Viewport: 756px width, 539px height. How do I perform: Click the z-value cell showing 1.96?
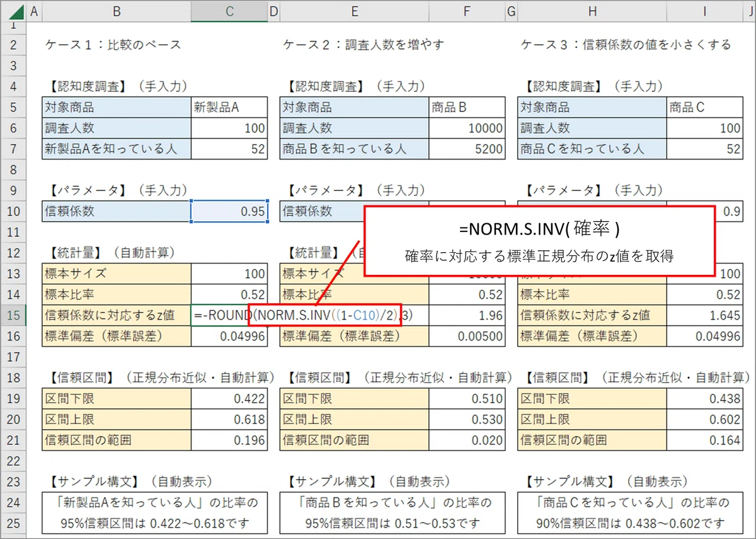tap(467, 315)
